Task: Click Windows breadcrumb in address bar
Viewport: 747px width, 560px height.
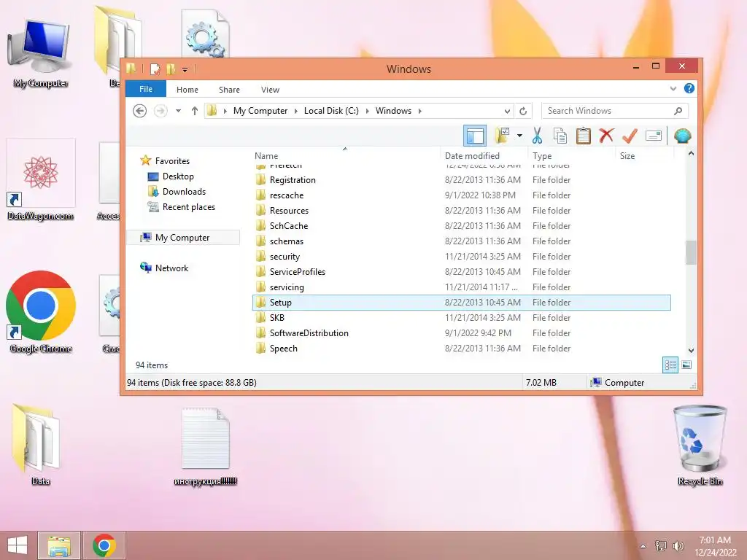Action: click(393, 111)
